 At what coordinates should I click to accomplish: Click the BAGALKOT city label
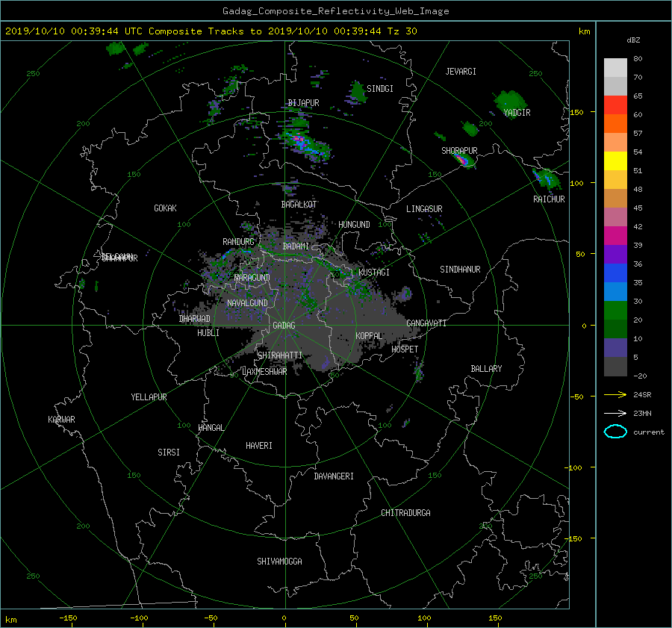pyautogui.click(x=299, y=205)
